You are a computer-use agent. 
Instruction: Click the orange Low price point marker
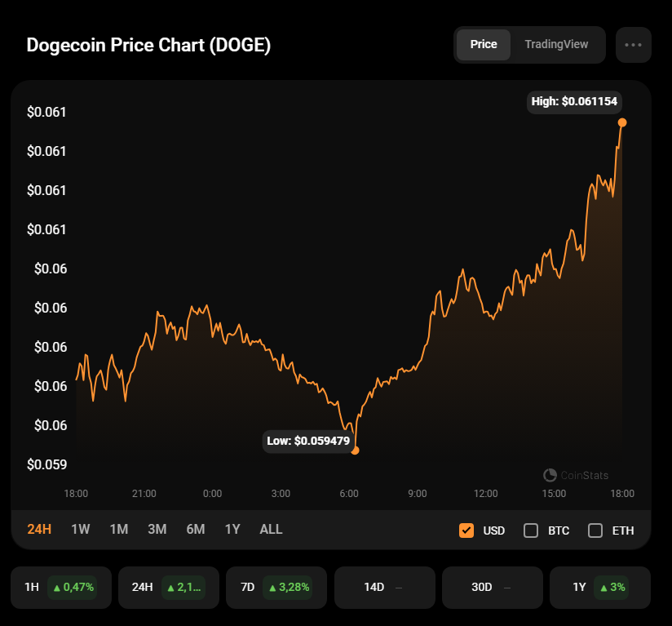[x=355, y=450]
